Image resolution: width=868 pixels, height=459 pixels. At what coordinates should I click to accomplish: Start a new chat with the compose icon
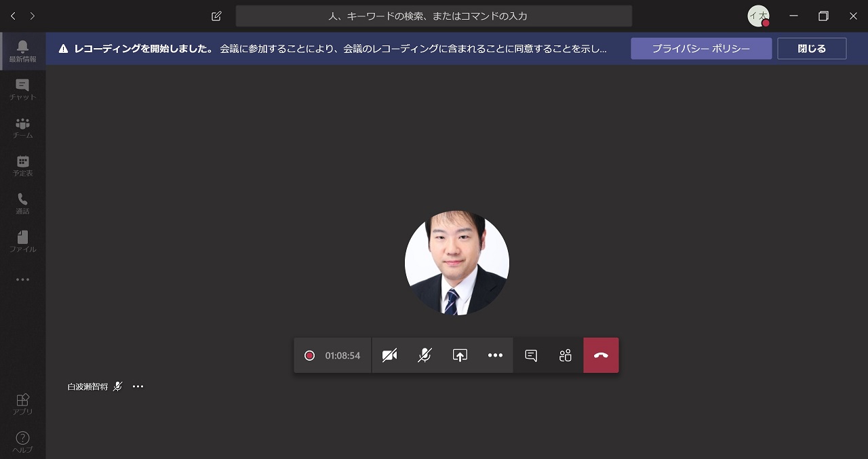(216, 16)
